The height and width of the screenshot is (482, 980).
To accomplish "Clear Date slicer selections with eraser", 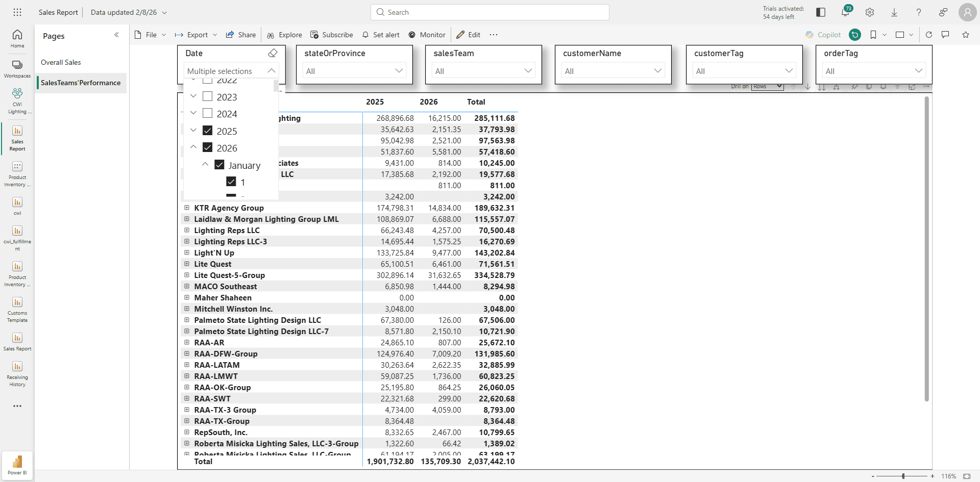I will (x=273, y=53).
